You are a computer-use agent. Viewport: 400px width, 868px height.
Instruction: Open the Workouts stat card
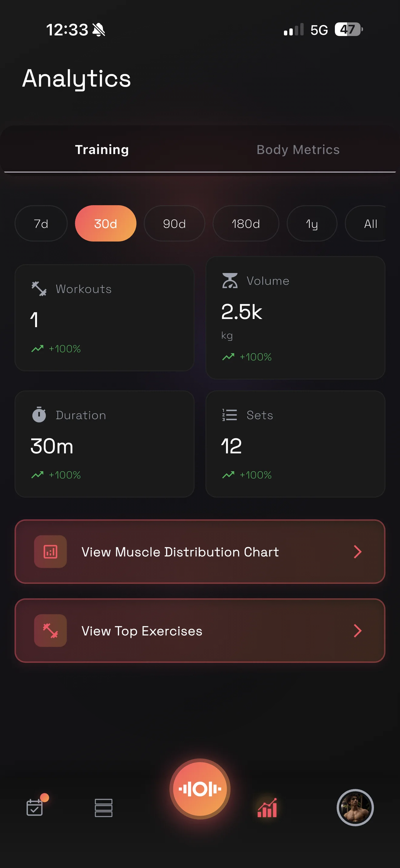(x=104, y=318)
